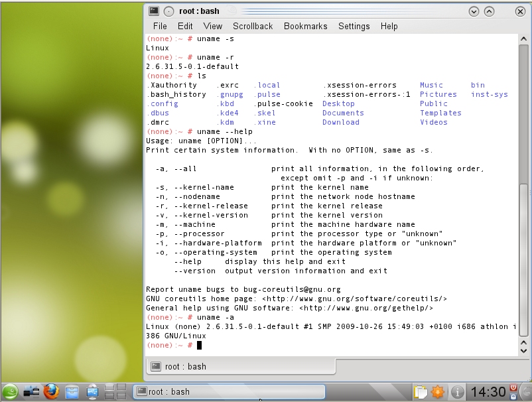Click the gray info tray icon
The width and height of the screenshot is (532, 402).
pos(457,391)
